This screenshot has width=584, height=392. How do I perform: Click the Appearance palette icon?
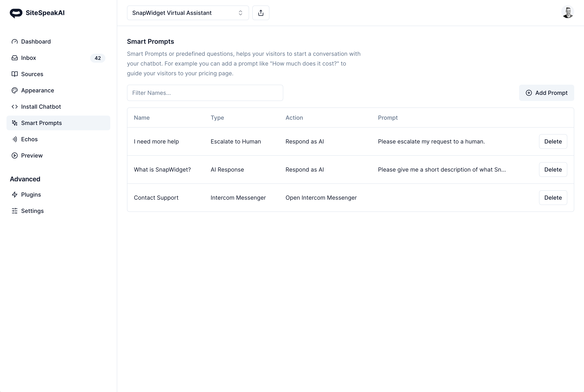point(15,90)
